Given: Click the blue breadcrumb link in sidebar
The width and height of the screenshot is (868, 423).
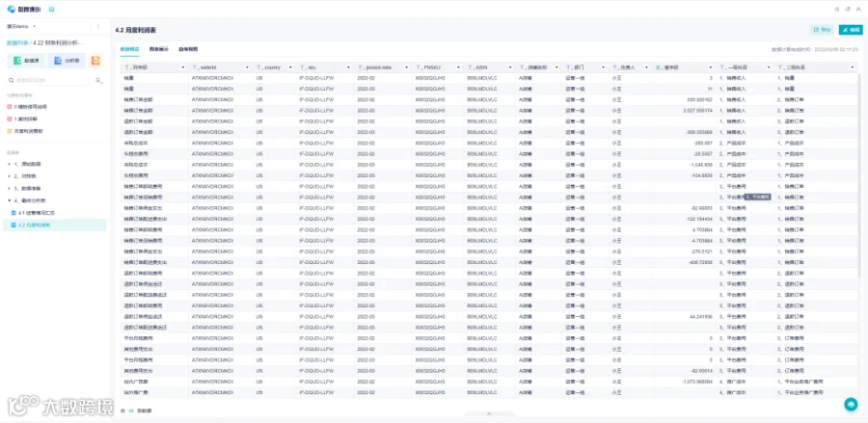Looking at the screenshot, I should point(17,42).
